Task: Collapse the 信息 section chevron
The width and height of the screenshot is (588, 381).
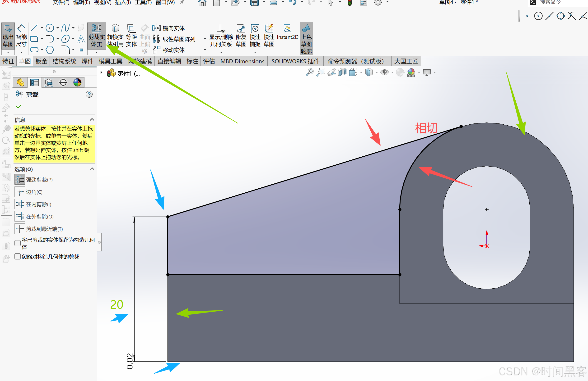Action: [92, 120]
